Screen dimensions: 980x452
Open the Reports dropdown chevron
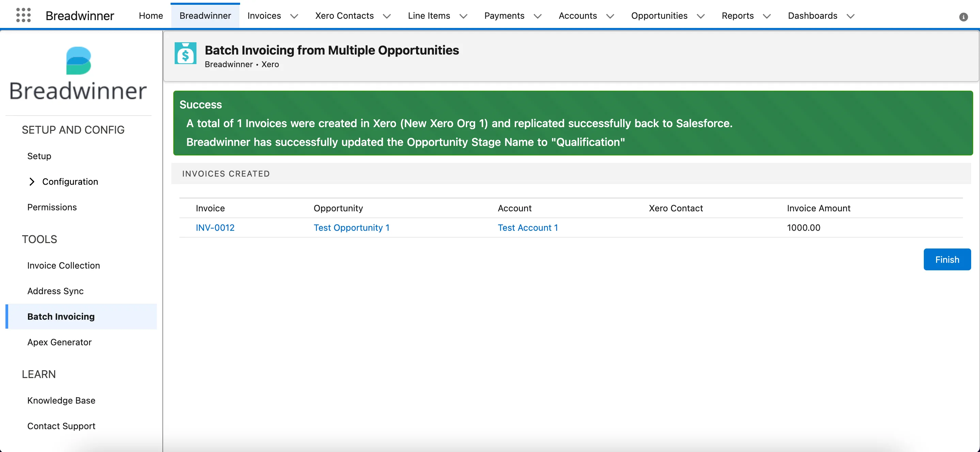pos(767,16)
